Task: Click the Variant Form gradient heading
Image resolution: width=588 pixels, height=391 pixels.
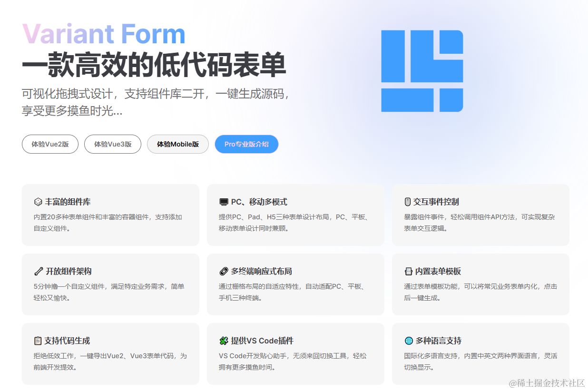Action: (x=104, y=34)
